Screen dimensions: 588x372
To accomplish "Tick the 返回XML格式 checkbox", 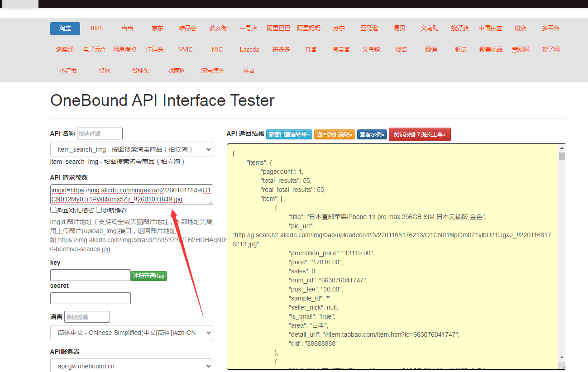I will (x=53, y=210).
